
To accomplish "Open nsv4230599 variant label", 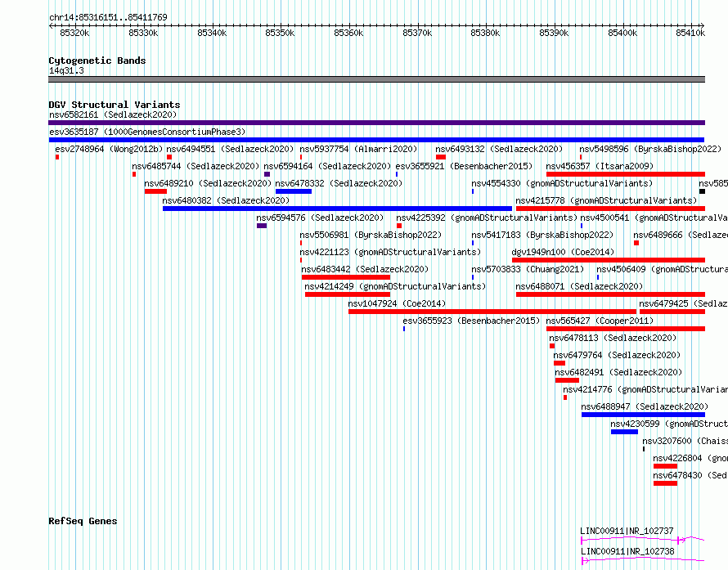I will 669,424.
